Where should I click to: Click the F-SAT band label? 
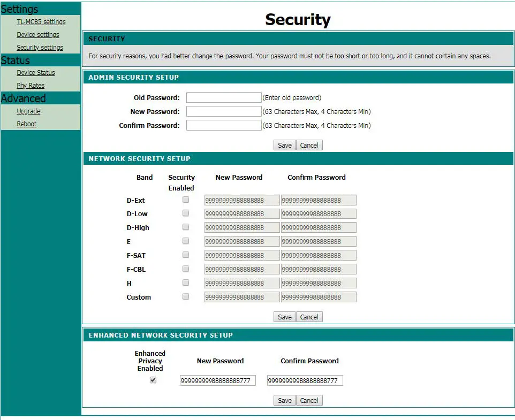(x=136, y=255)
